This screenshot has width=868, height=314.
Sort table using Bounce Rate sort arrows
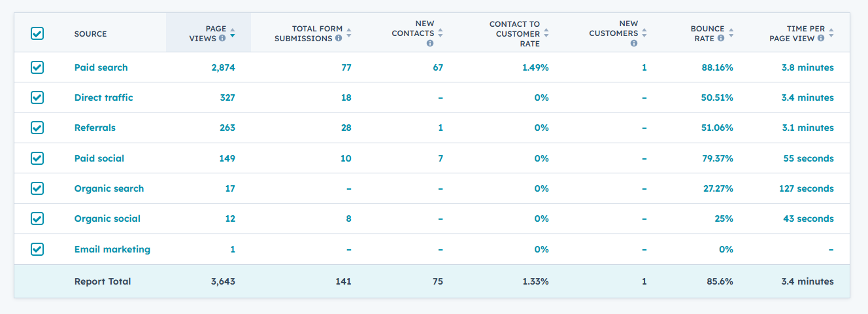coord(731,33)
